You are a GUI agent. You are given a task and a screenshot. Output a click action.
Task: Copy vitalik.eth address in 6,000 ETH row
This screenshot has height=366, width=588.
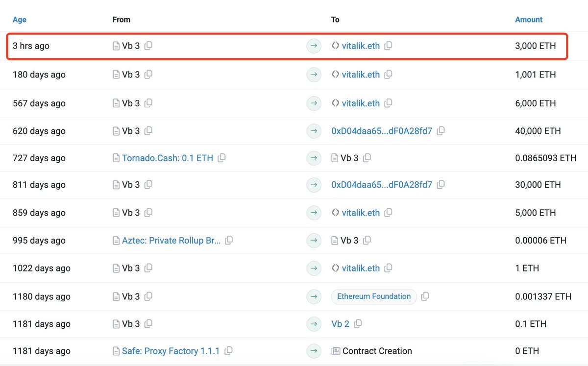389,103
